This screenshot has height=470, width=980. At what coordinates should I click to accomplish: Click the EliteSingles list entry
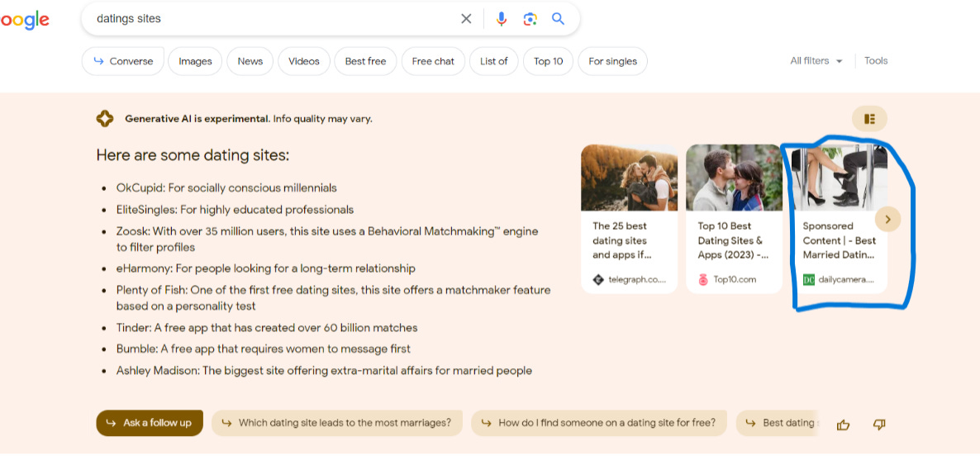click(235, 210)
